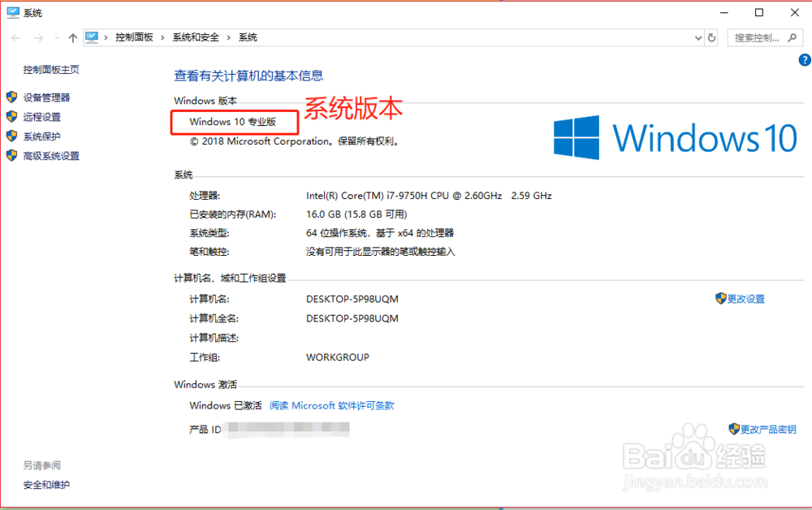Viewport: 812px width, 510px height.
Task: Open 设备管理器 from sidebar
Action: (x=46, y=97)
